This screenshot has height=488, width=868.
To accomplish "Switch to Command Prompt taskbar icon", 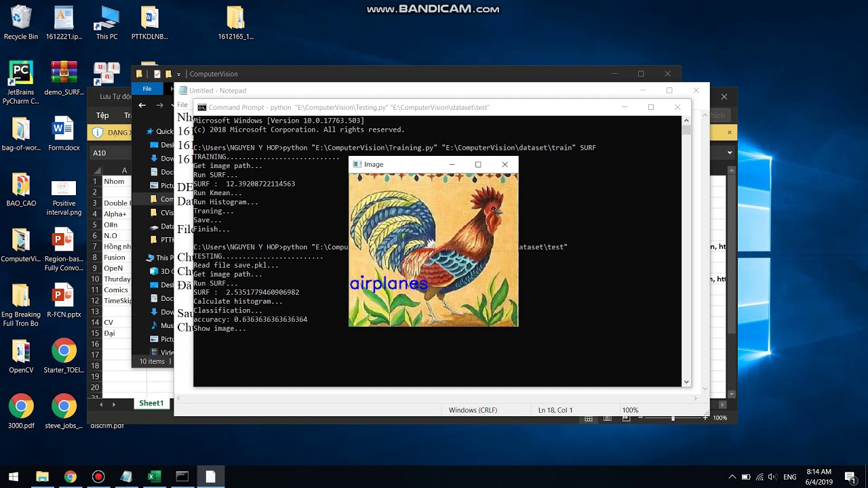I will tap(182, 476).
